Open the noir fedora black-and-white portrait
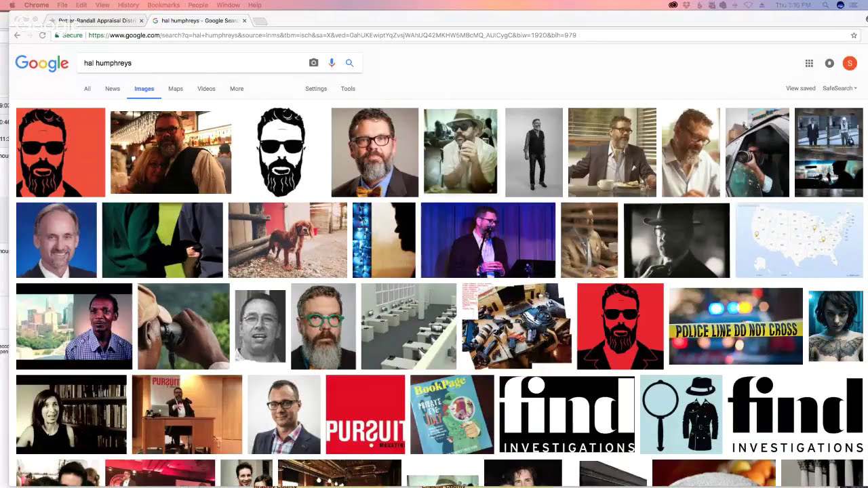 click(677, 240)
